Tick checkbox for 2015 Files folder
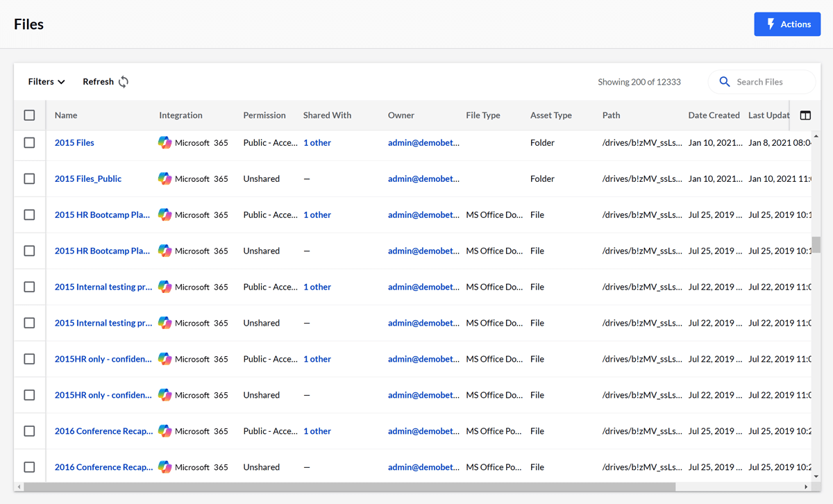 click(x=29, y=142)
